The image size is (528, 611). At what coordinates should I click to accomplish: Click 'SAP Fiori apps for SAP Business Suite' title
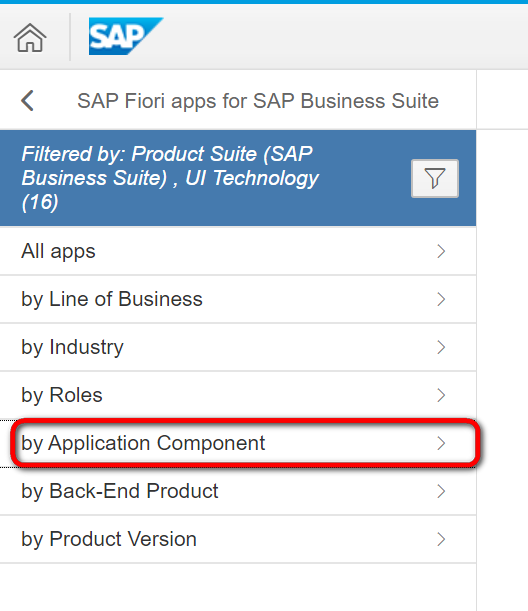point(258,101)
